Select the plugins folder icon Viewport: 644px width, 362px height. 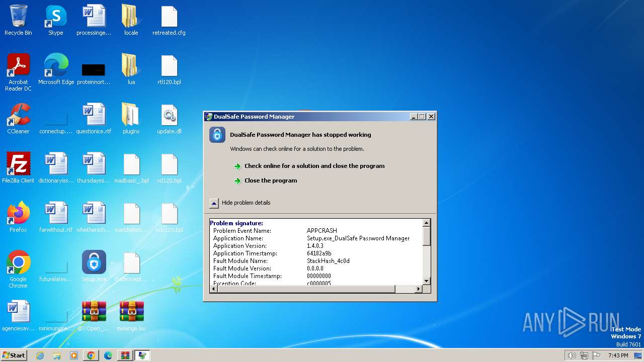131,119
